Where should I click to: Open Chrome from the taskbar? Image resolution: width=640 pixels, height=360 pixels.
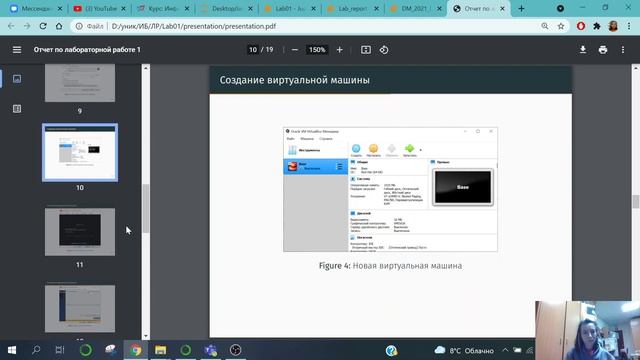136,350
